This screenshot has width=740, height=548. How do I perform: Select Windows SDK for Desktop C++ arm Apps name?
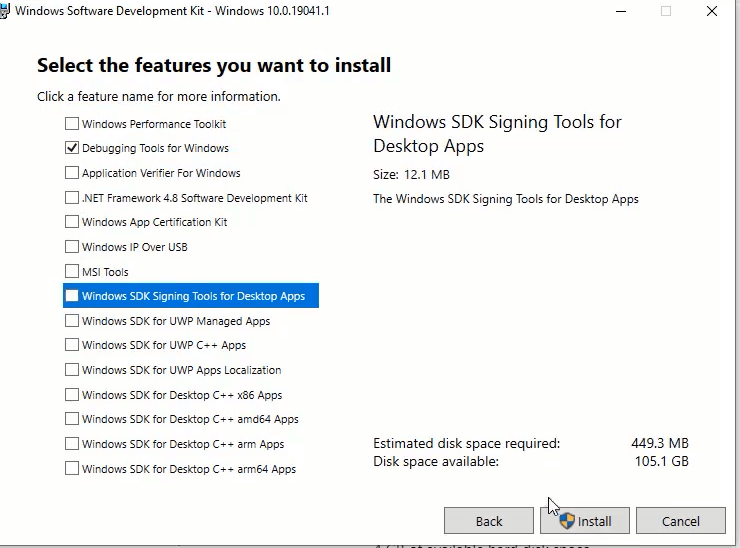(183, 444)
